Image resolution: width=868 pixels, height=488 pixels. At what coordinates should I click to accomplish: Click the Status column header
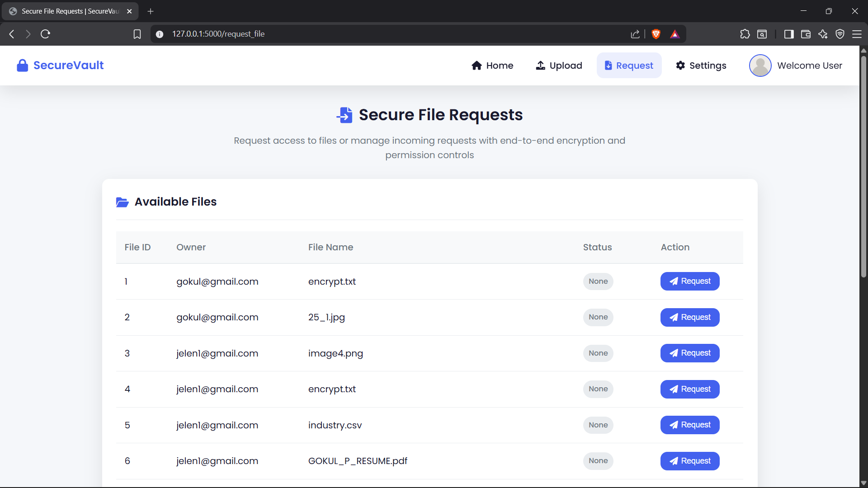(597, 247)
